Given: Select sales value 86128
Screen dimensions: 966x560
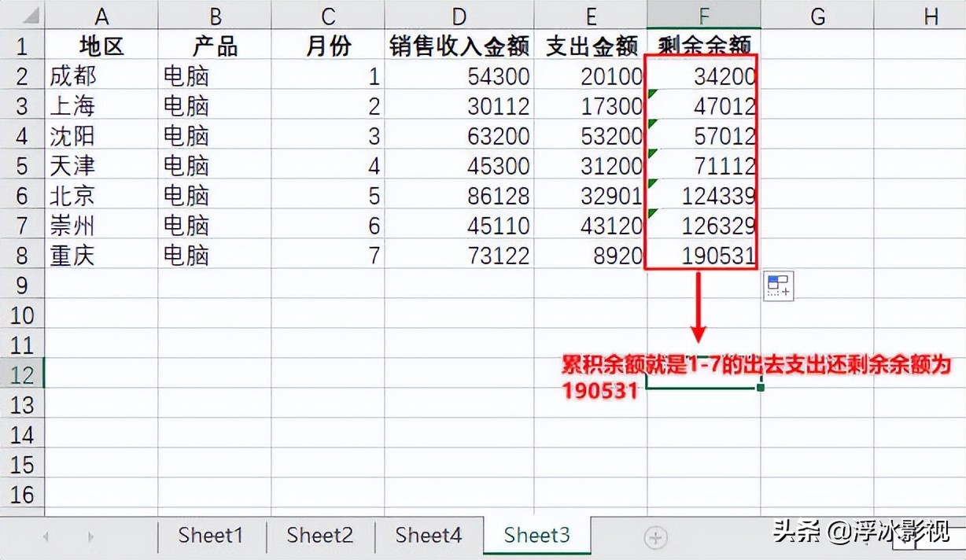Looking at the screenshot, I should 459,196.
